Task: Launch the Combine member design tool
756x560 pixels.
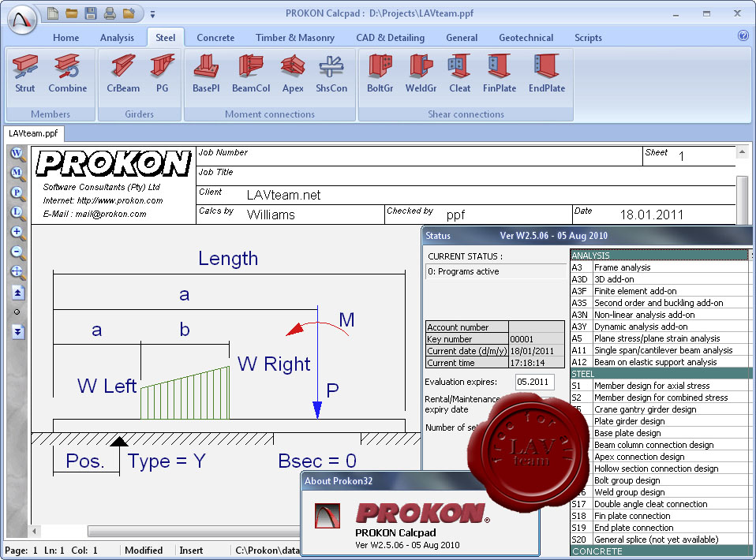Action: coord(67,73)
